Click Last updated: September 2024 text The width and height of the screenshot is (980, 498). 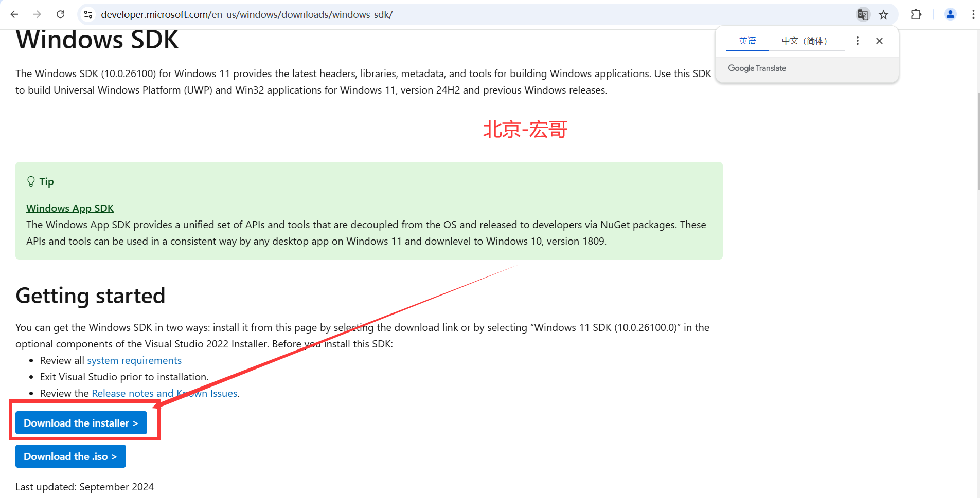[84, 487]
